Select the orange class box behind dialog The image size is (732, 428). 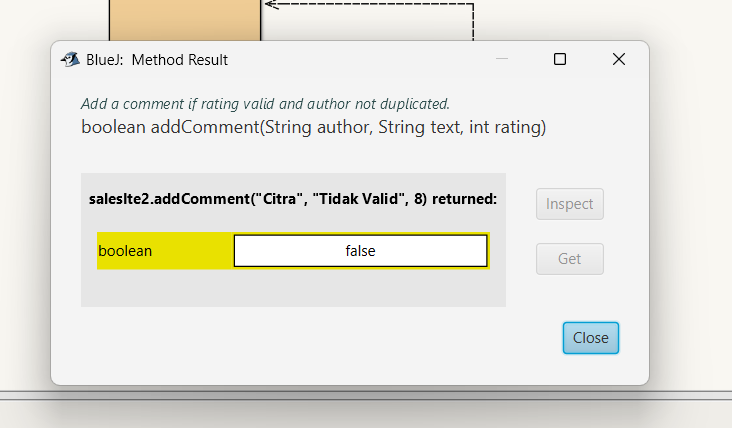(184, 20)
